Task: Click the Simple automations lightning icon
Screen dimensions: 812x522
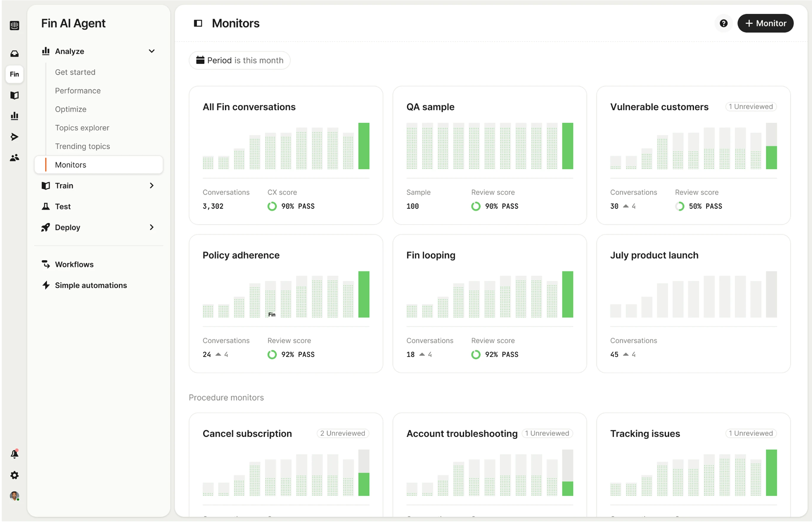Action: [x=46, y=285]
